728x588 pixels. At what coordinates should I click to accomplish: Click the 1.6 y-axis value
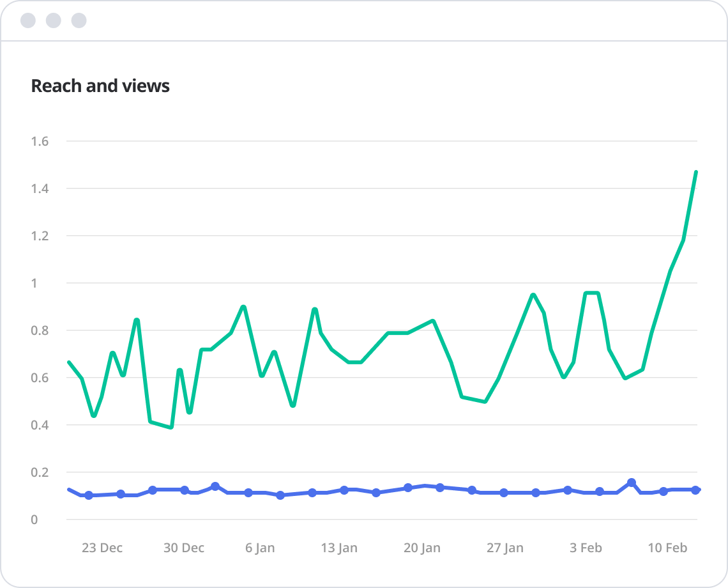40,141
